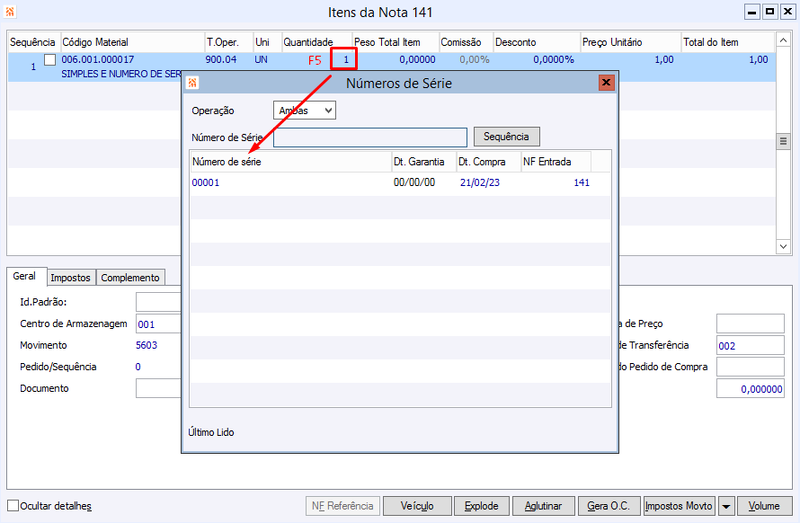The width and height of the screenshot is (800, 523).
Task: Minimize the Itens da Nota window
Action: coord(752,12)
